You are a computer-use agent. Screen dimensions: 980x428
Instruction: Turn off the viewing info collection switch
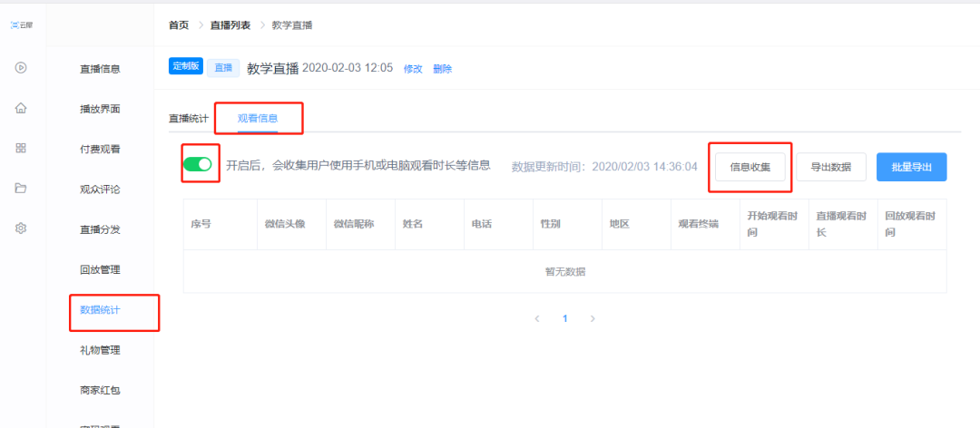(198, 164)
